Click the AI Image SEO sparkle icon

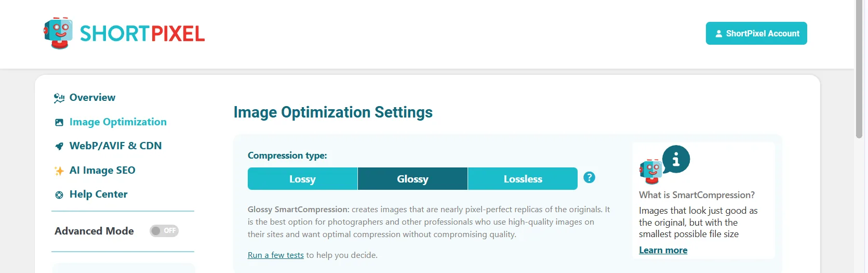coord(59,171)
